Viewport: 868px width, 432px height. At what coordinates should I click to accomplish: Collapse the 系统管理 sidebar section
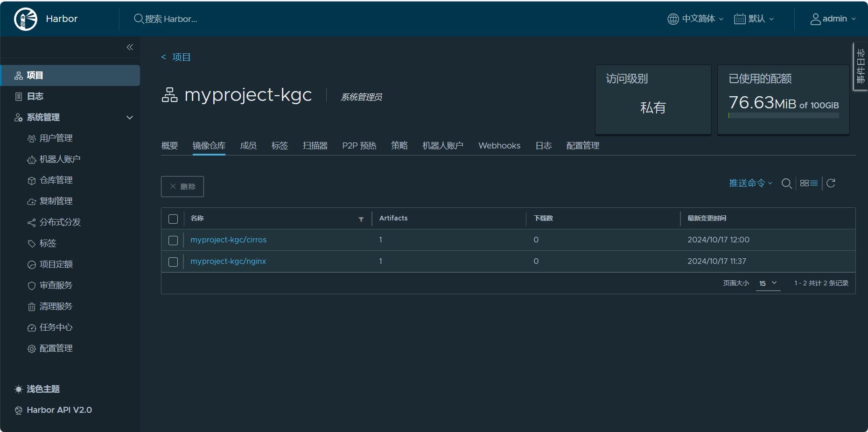tap(129, 118)
